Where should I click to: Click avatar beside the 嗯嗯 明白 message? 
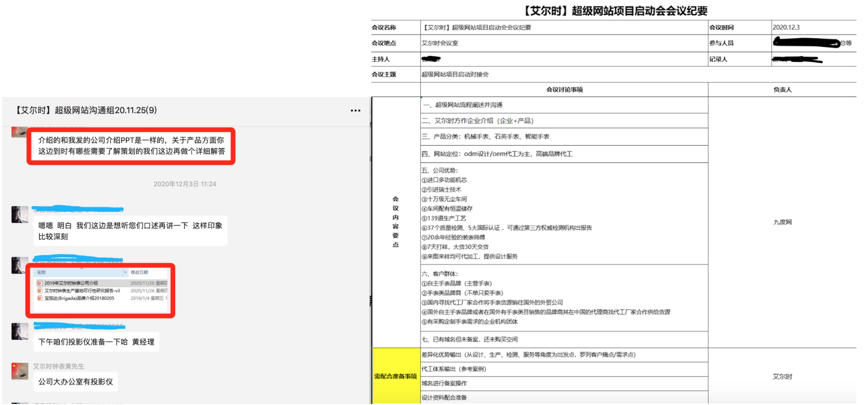[20, 215]
